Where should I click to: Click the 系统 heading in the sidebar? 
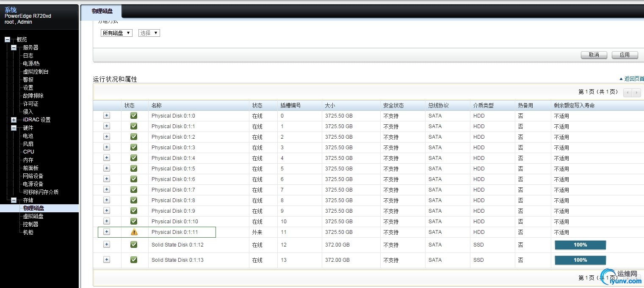pyautogui.click(x=11, y=10)
